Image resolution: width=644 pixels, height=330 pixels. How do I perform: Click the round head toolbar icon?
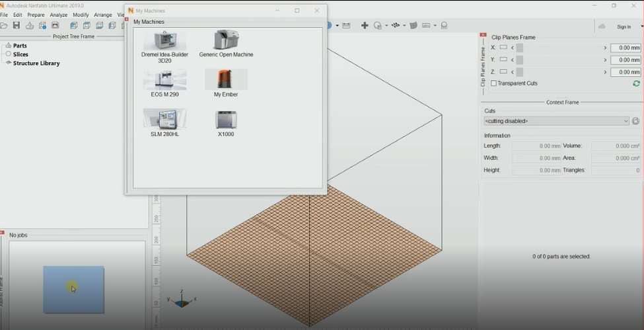pyautogui.click(x=444, y=26)
